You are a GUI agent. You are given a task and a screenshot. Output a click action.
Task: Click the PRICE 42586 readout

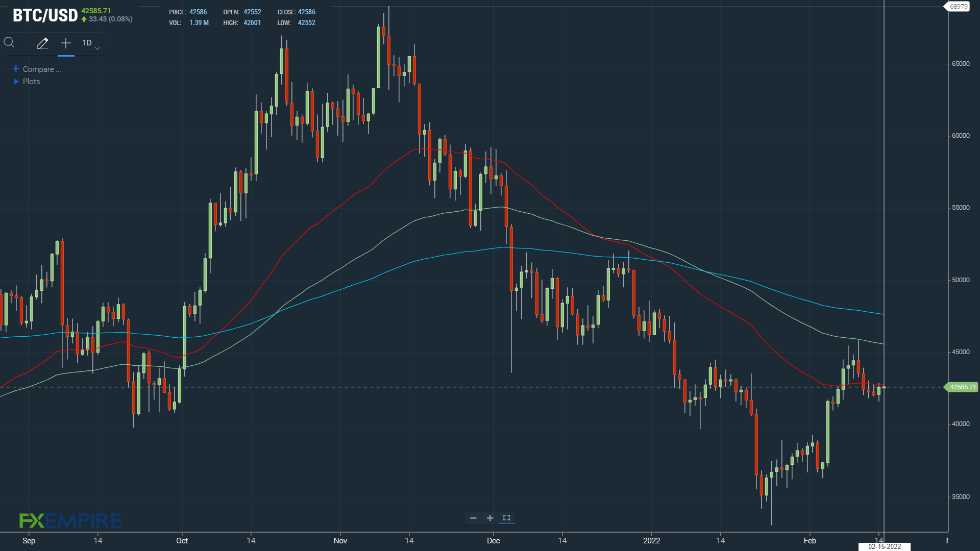tap(188, 12)
